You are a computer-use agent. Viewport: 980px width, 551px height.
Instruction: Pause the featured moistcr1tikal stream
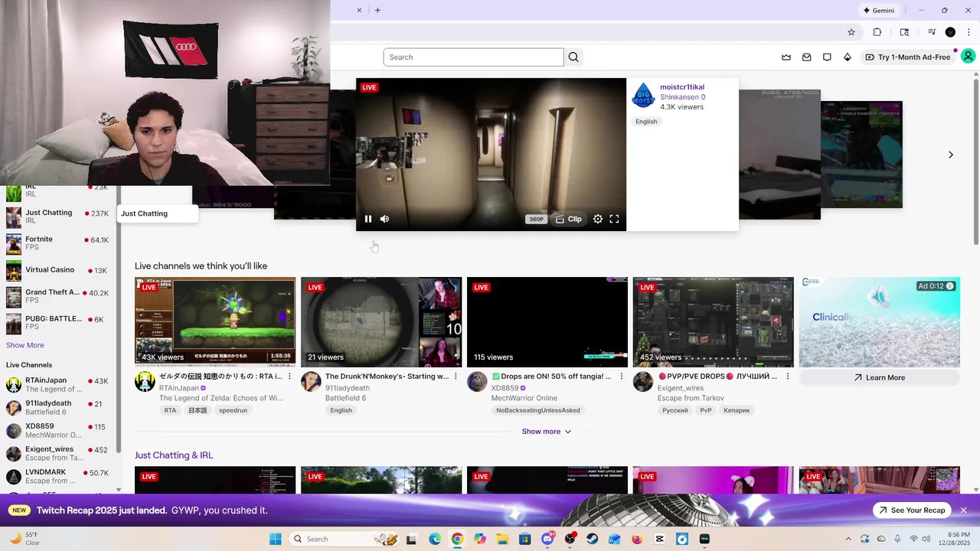click(368, 219)
